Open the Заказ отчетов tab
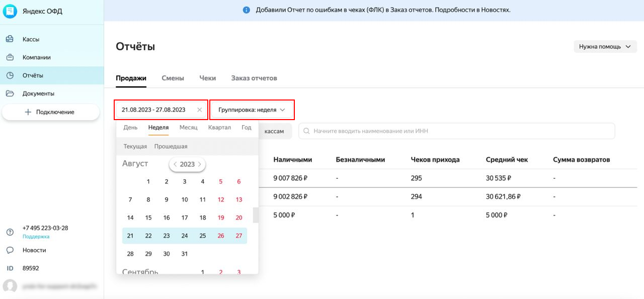Screen dimensions: 644x299 254,78
